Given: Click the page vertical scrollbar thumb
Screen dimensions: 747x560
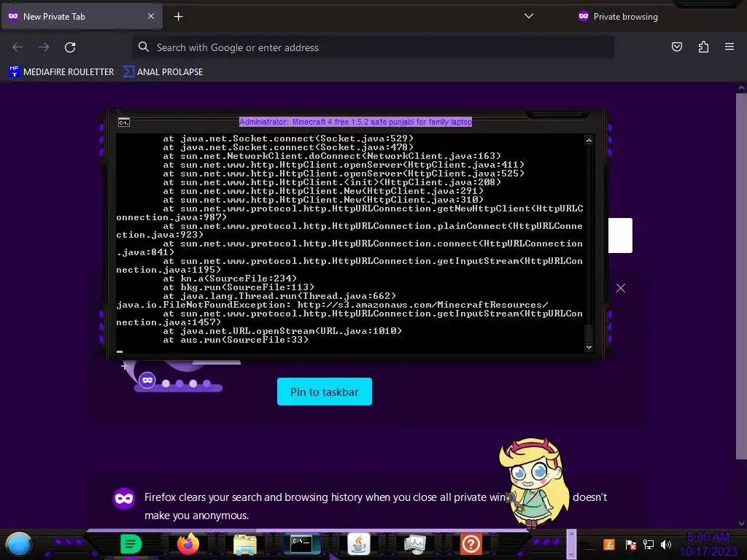Looking at the screenshot, I should (741, 276).
